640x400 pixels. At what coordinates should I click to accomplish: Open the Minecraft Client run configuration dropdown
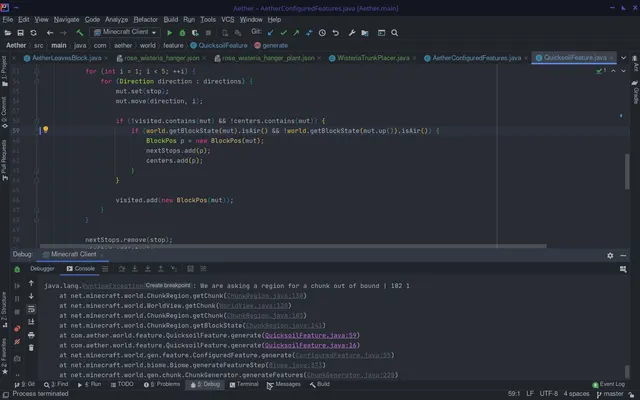[x=125, y=32]
